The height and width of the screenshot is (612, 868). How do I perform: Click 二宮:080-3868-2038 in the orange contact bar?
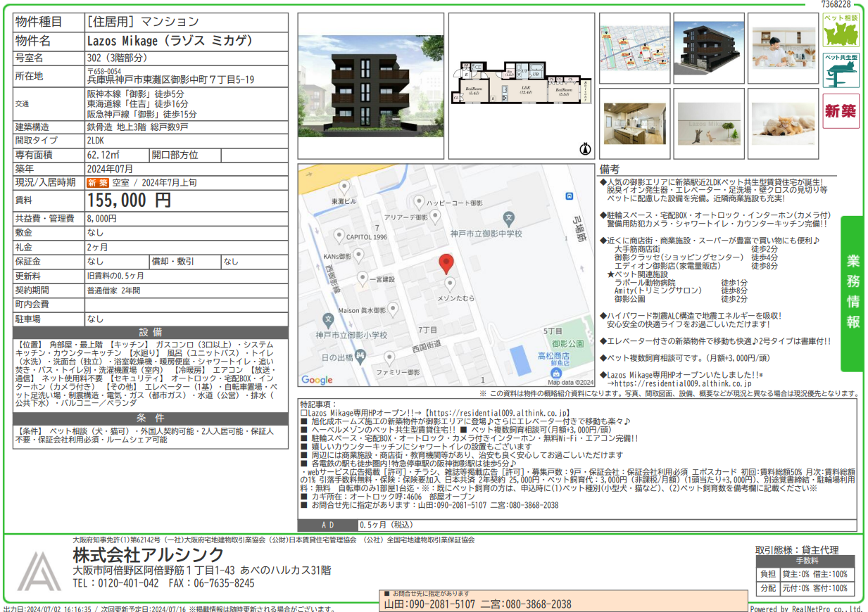(526, 604)
